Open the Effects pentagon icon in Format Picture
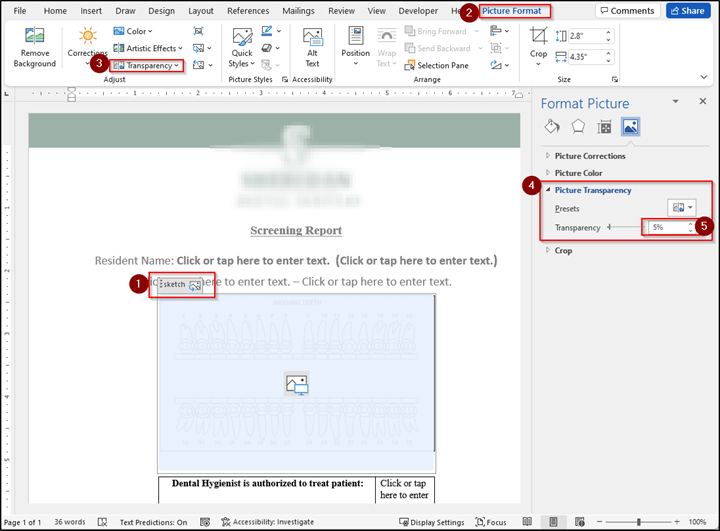Image resolution: width=720 pixels, height=531 pixels. [577, 126]
